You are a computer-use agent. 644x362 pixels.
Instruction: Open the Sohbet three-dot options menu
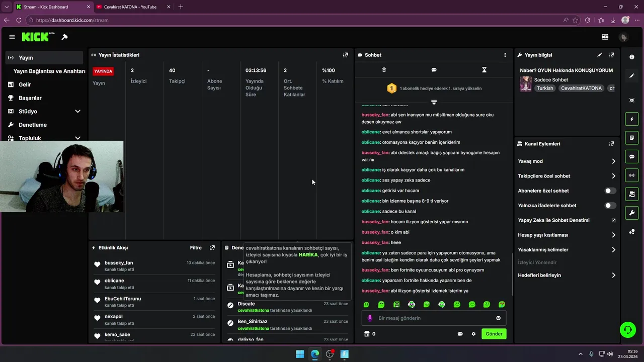pos(505,55)
